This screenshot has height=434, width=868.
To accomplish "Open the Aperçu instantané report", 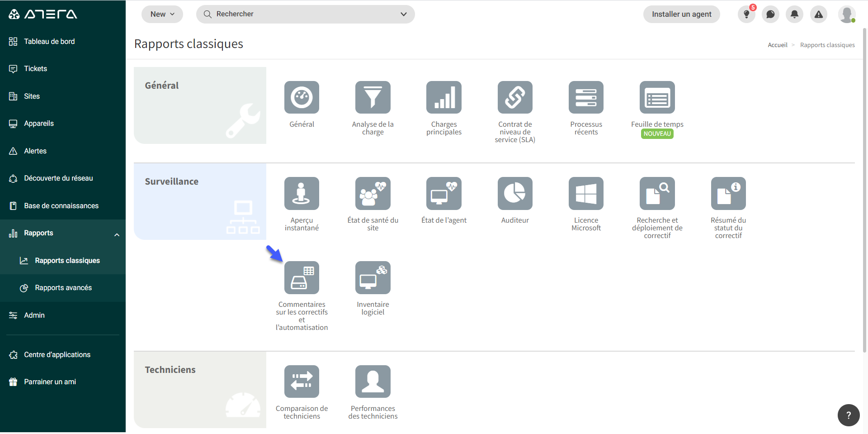I will 302,193.
